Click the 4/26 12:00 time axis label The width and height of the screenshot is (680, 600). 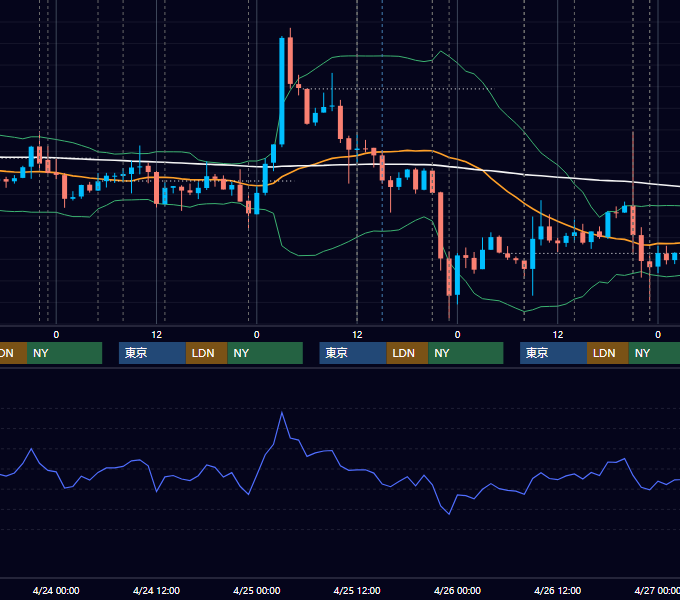click(557, 590)
